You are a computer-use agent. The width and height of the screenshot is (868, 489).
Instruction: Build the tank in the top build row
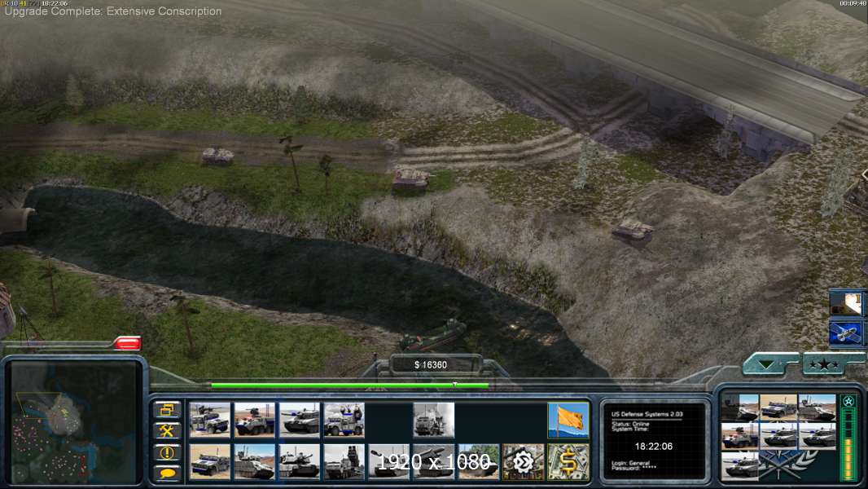299,420
